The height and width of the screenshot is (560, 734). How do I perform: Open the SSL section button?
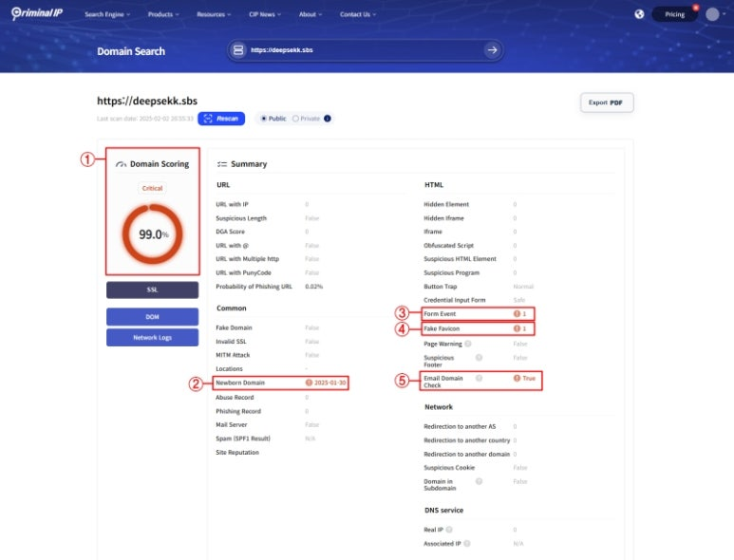pyautogui.click(x=152, y=289)
